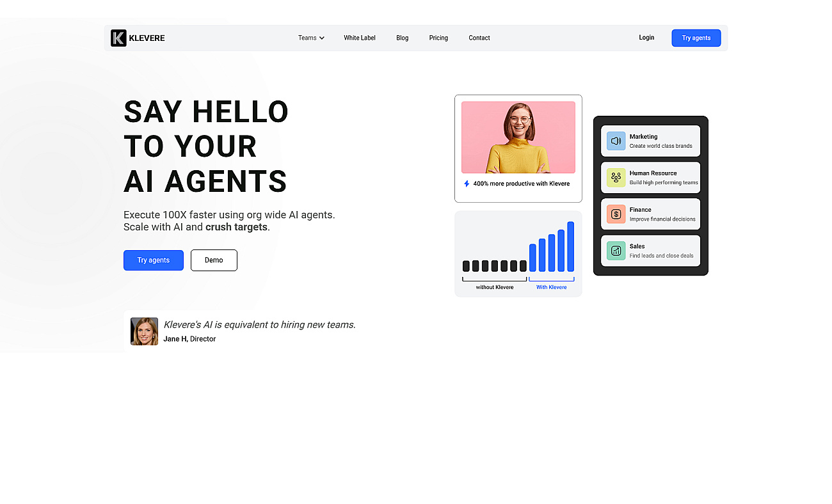Click the Finance dollar icon

[616, 214]
